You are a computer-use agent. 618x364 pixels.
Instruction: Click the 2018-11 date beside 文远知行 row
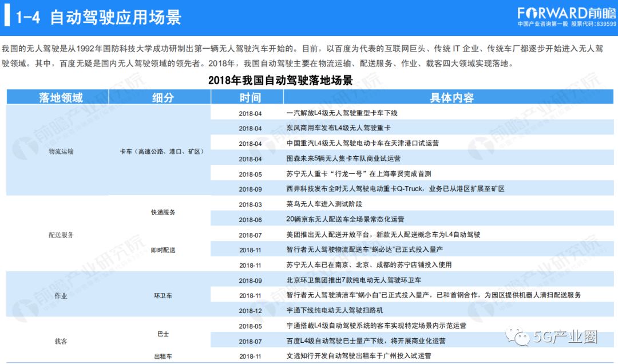pos(250,357)
